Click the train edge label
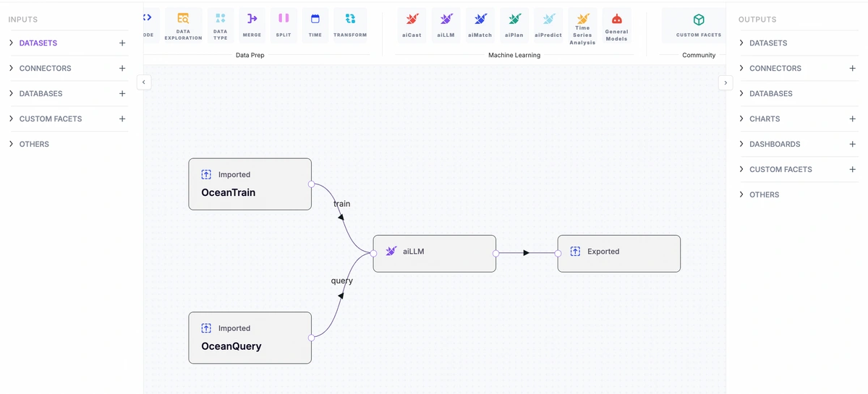 341,204
